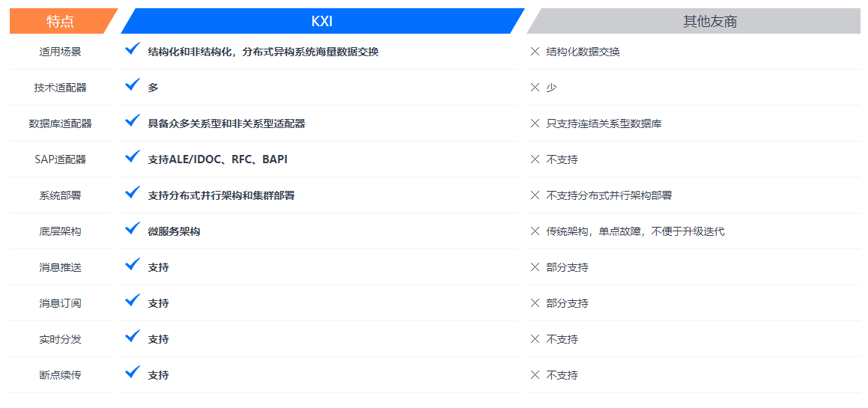Screen dimensions: 868x408
Task: Click the text 结构化和非结构化，分布式异构系统海量数据交换
Action: click(263, 52)
